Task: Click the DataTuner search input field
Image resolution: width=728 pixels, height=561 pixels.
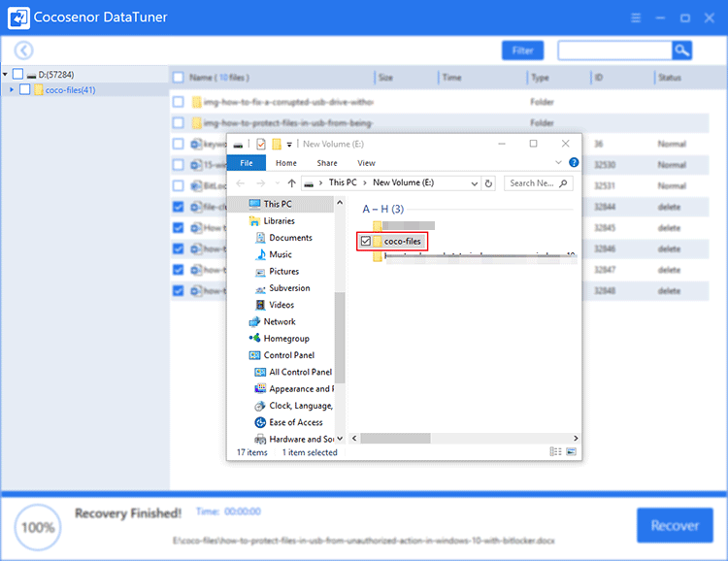Action: pyautogui.click(x=614, y=50)
